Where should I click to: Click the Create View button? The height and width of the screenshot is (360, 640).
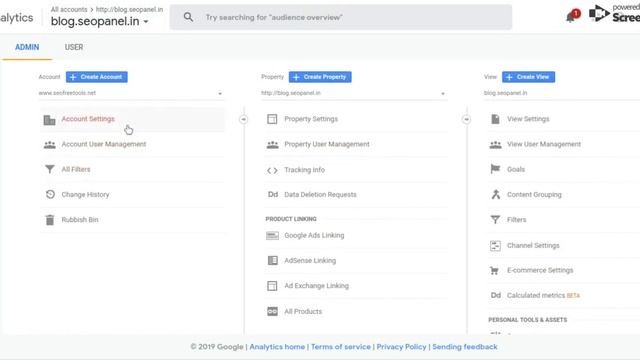(528, 77)
